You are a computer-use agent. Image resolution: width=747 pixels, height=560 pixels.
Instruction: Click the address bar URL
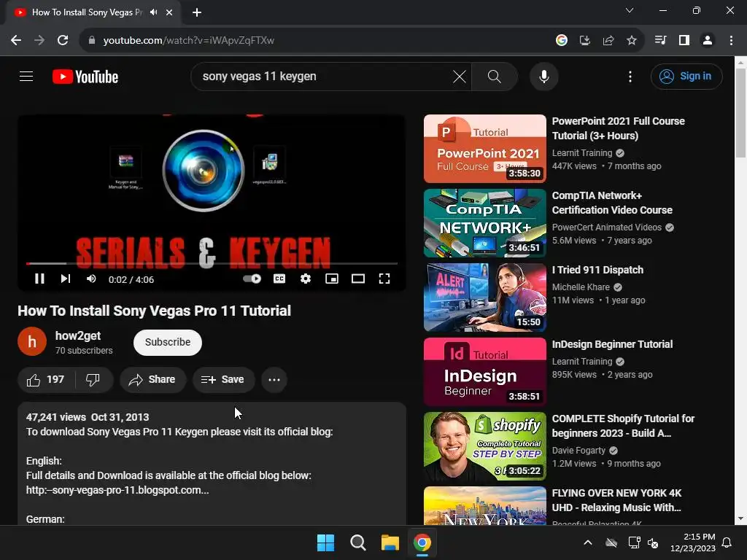(189, 41)
